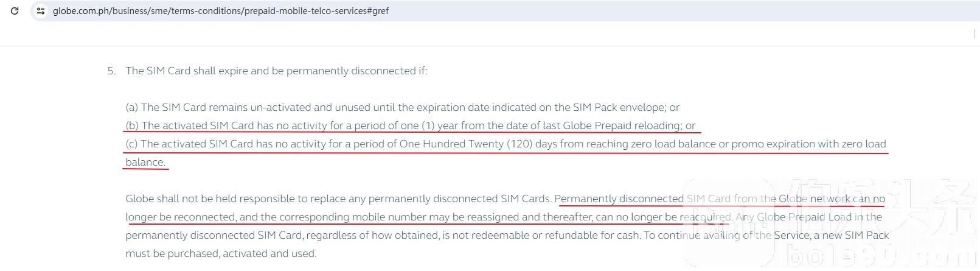
Task: Click clause (c) about 120 days inactivity
Action: pyautogui.click(x=505, y=144)
